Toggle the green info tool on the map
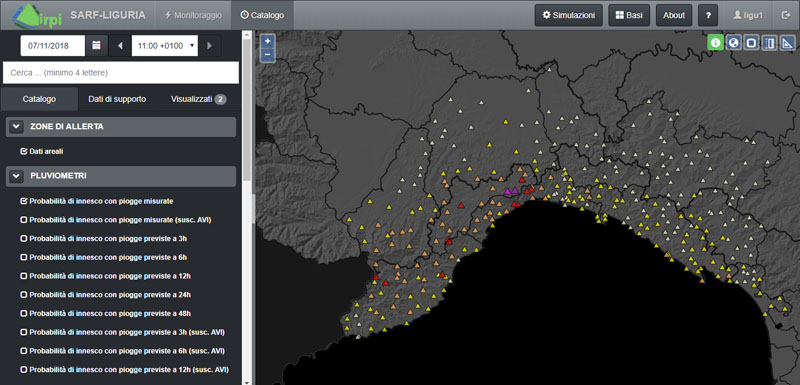This screenshot has width=800, height=385. coord(715,43)
